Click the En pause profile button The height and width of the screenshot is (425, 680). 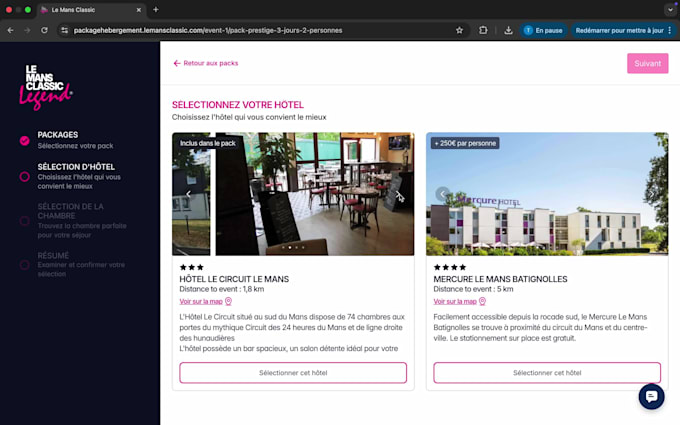(x=543, y=30)
